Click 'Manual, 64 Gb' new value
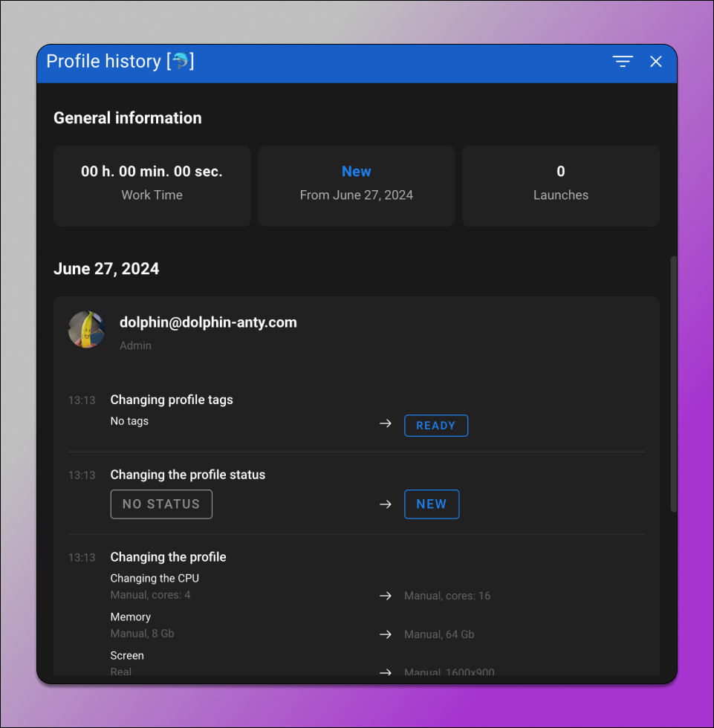This screenshot has width=714, height=728. pyautogui.click(x=439, y=634)
